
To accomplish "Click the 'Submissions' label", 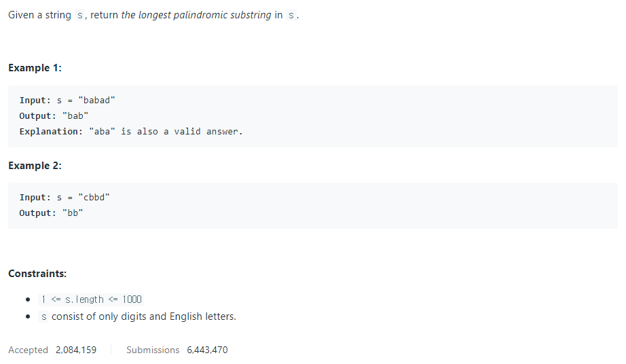I will pyautogui.click(x=153, y=350).
